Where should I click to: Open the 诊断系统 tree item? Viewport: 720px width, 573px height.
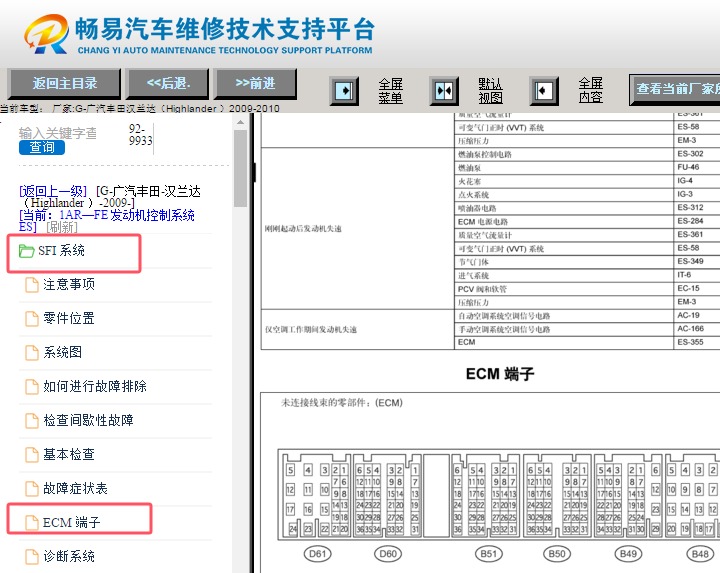click(69, 556)
